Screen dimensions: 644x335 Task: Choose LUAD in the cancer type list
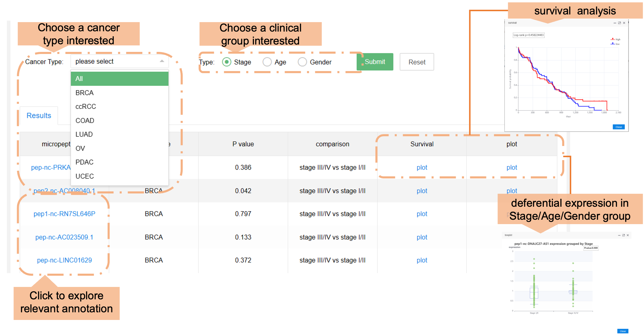point(84,134)
